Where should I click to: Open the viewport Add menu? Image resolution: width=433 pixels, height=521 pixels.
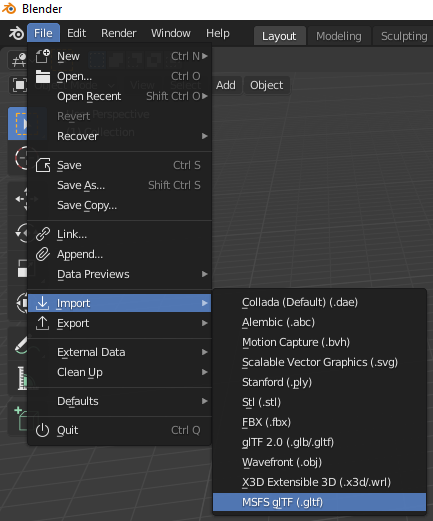226,85
